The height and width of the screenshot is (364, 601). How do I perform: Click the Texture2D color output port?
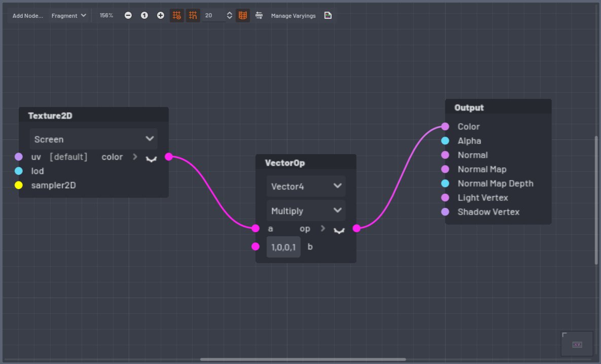tap(169, 157)
